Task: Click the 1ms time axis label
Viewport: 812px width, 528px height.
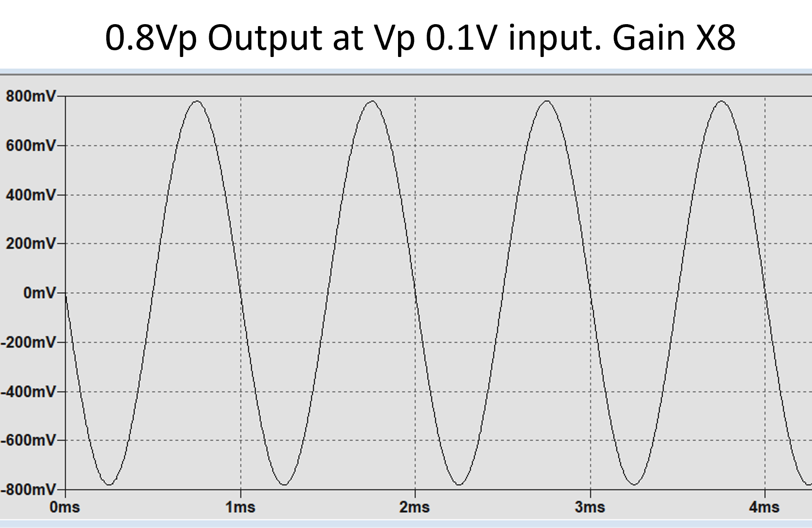Action: tap(240, 507)
